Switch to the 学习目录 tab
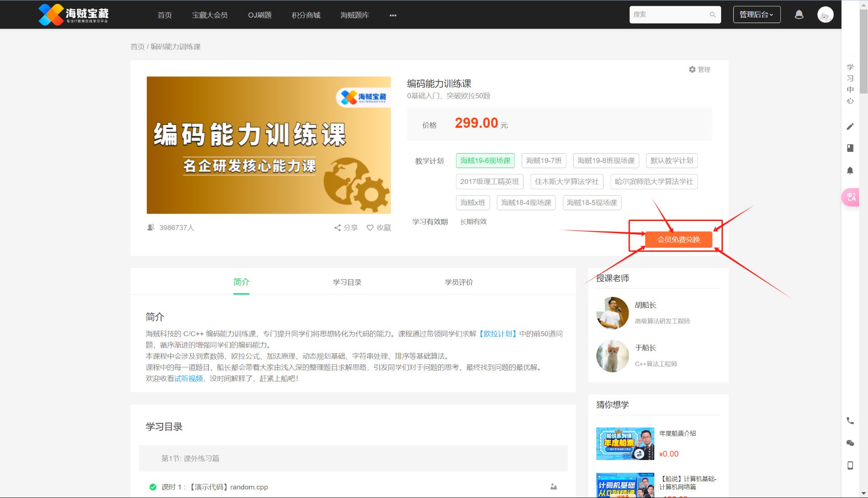The height and width of the screenshot is (498, 868). tap(347, 282)
